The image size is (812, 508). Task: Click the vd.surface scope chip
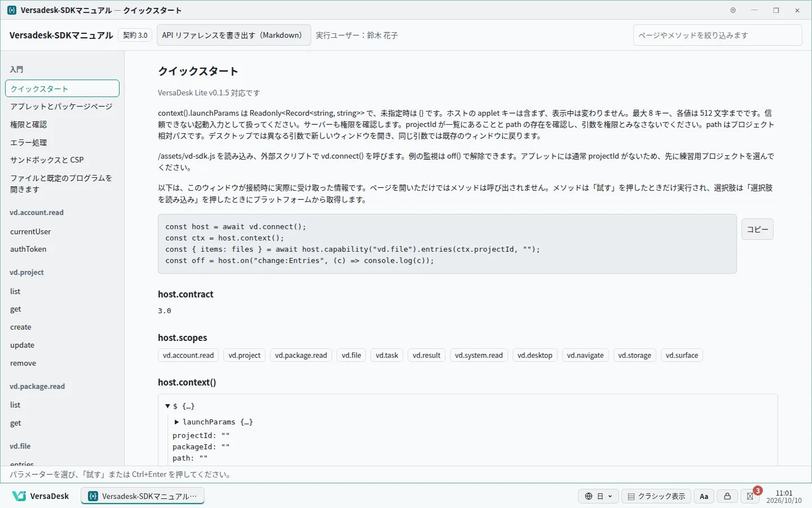pos(682,355)
